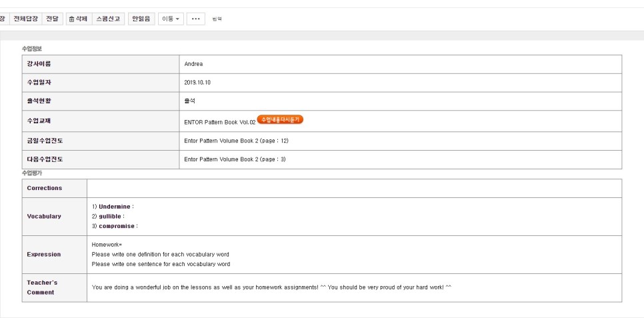Click the small 번역 translate link

click(x=217, y=19)
